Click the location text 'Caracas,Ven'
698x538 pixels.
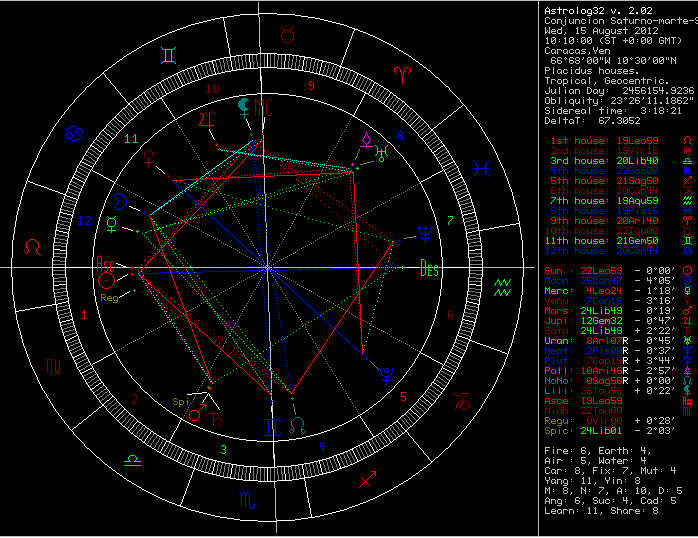pos(577,51)
